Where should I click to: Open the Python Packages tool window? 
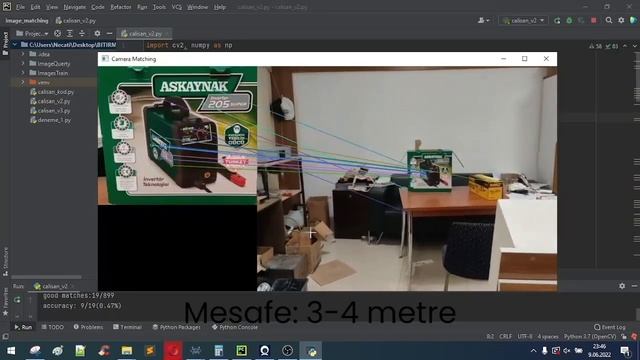click(x=176, y=327)
